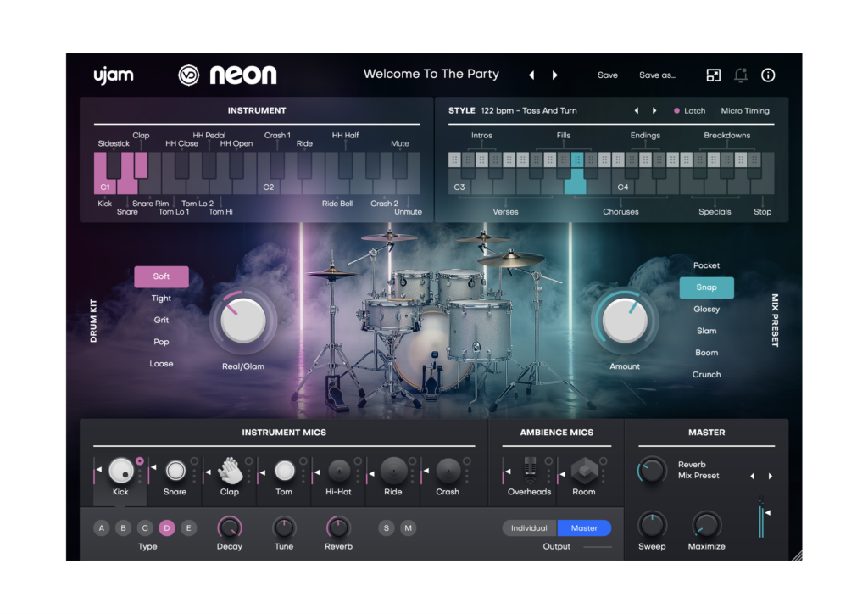Viewport: 868px width, 614px height.
Task: Open the Welcome To The Party preset name
Action: [x=431, y=74]
